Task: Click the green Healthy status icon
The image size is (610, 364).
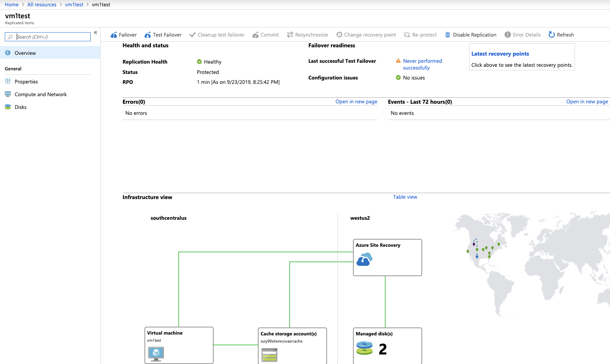Action: click(x=199, y=62)
